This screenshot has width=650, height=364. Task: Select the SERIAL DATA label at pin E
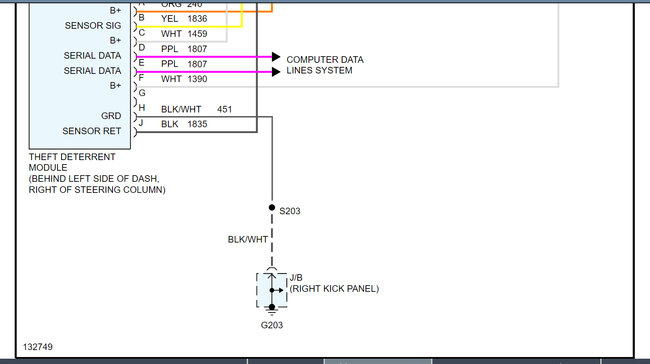tap(92, 71)
